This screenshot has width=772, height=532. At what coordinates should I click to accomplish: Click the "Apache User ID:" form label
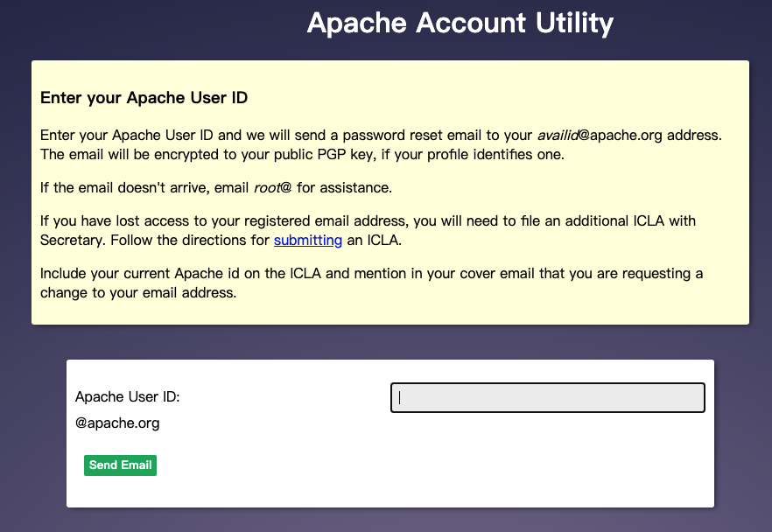[128, 397]
